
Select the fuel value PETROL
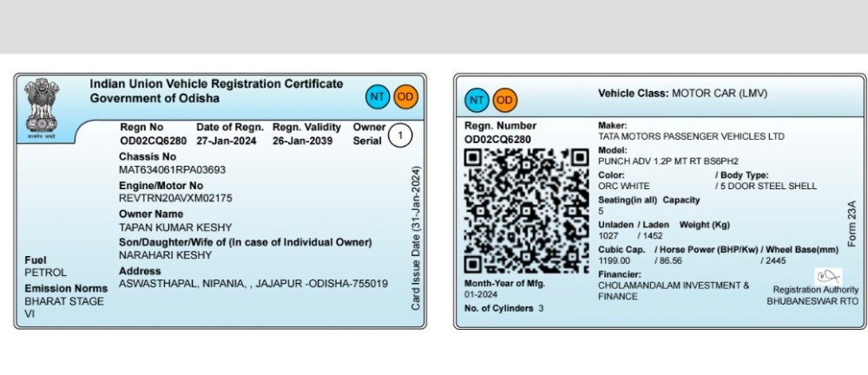click(45, 273)
